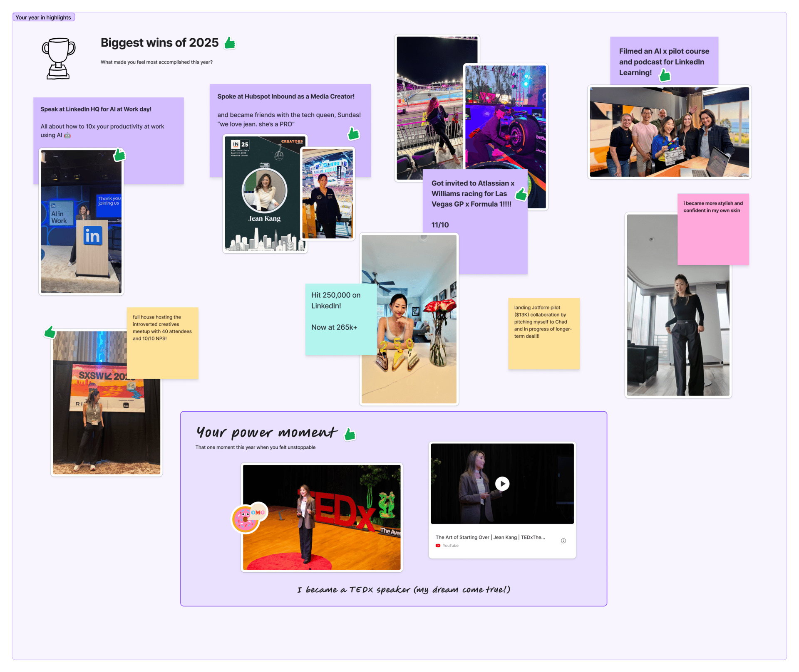Screen dimensions: 799x672
Task: Click thumbs-up beside Your power moment heading
Action: [350, 434]
